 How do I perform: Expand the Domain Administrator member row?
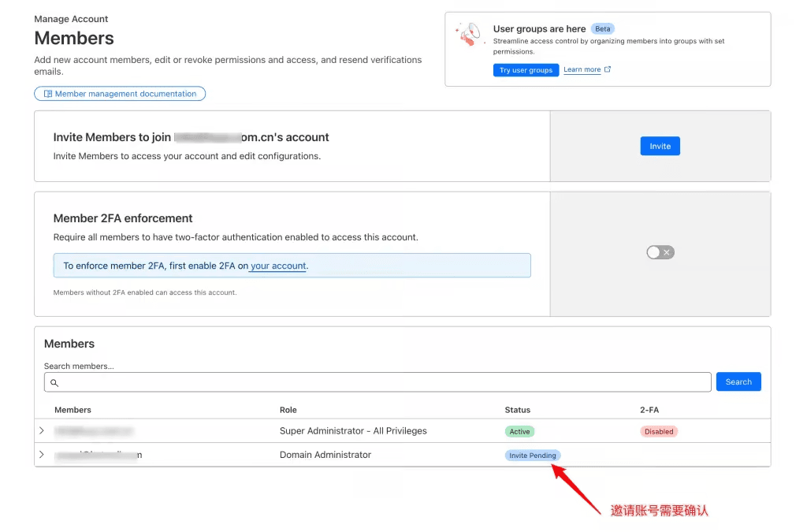point(42,455)
